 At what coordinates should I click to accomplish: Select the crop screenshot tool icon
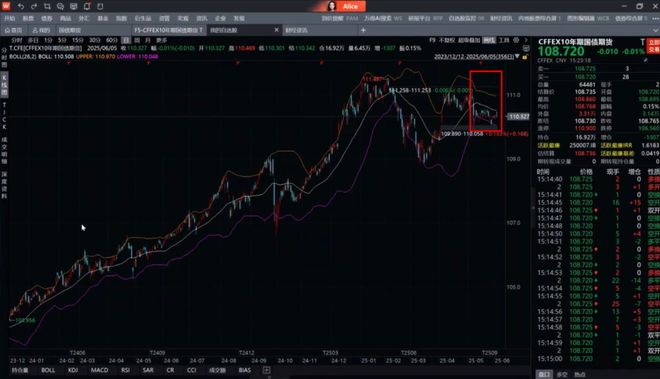[x=47, y=6]
